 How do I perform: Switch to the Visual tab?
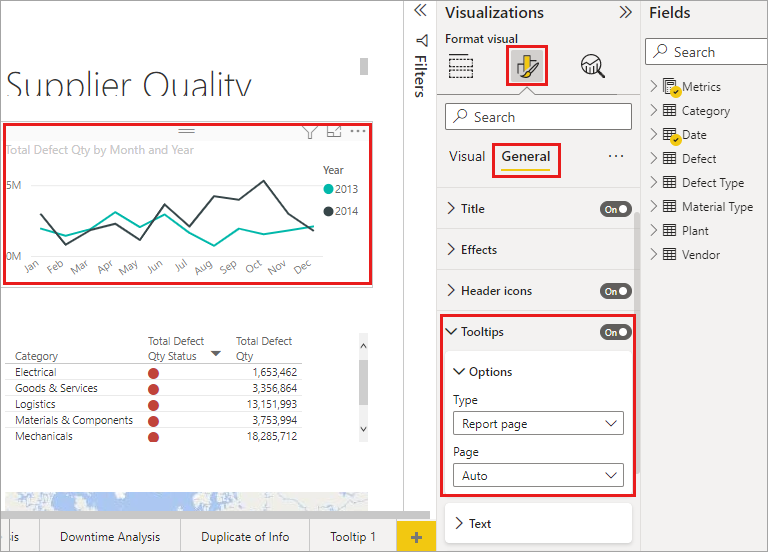(x=467, y=156)
